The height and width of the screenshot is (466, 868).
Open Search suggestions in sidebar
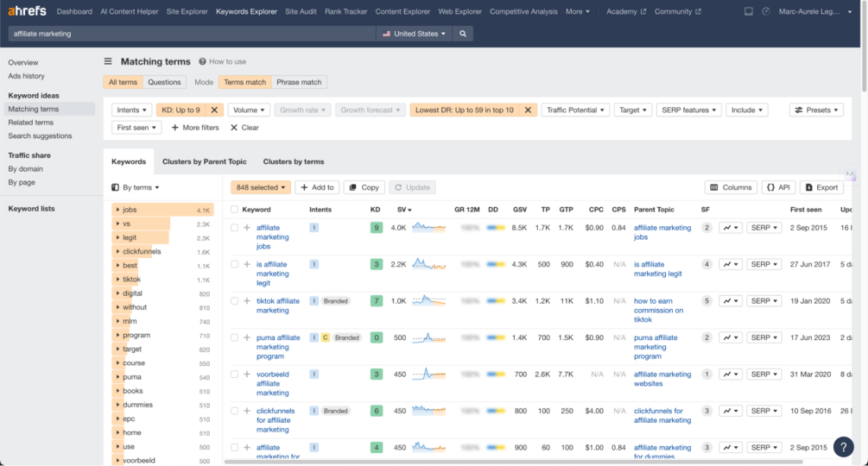[x=40, y=136]
